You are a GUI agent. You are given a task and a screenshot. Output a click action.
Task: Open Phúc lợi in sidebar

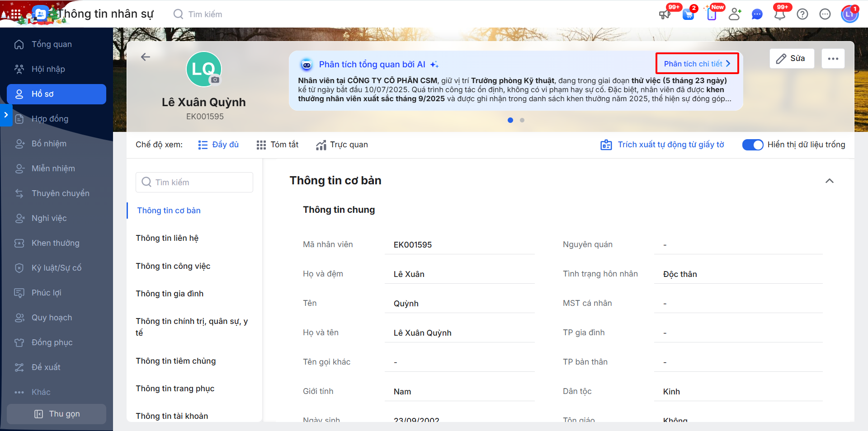57,293
